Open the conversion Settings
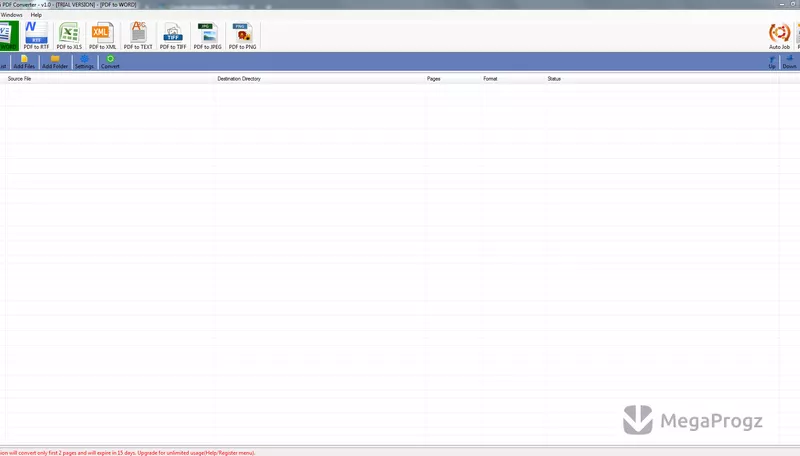Viewport: 800px width, 456px height. point(84,62)
